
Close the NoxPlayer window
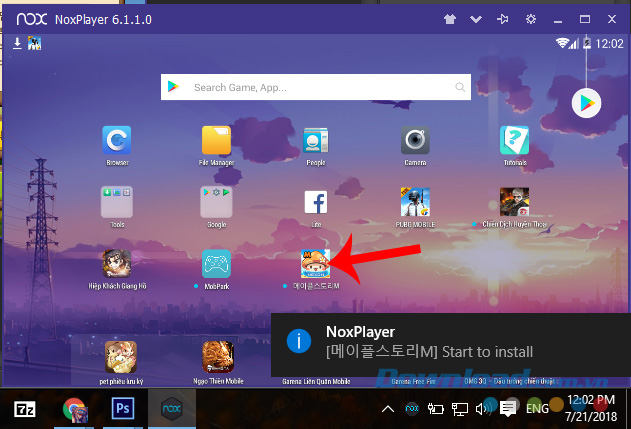(612, 19)
